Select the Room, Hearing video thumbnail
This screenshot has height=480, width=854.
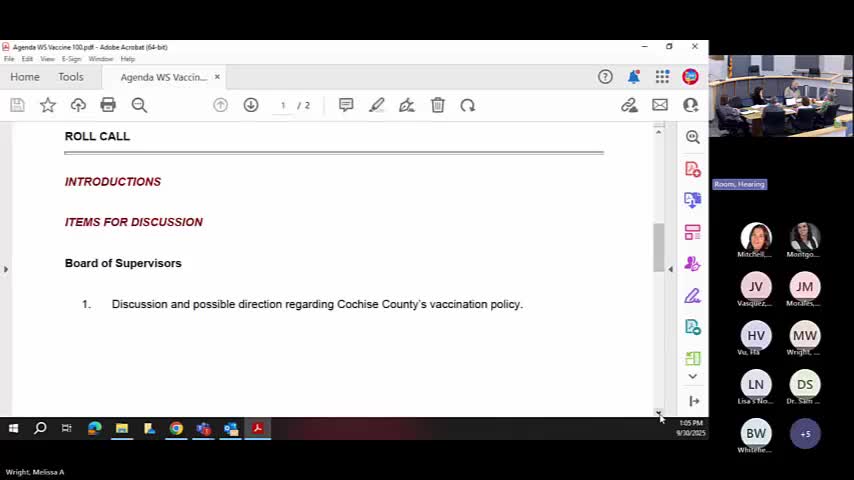pyautogui.click(x=781, y=96)
